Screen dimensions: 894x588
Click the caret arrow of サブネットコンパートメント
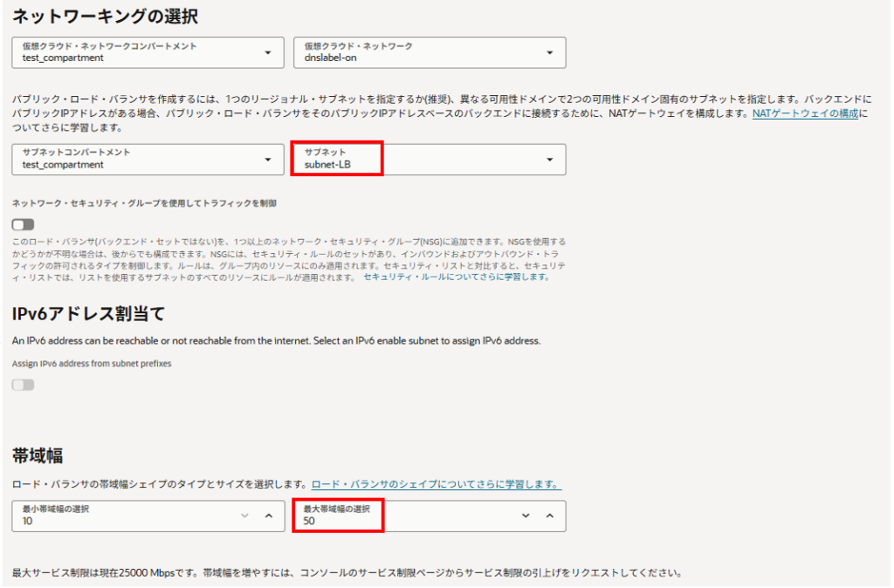(267, 159)
